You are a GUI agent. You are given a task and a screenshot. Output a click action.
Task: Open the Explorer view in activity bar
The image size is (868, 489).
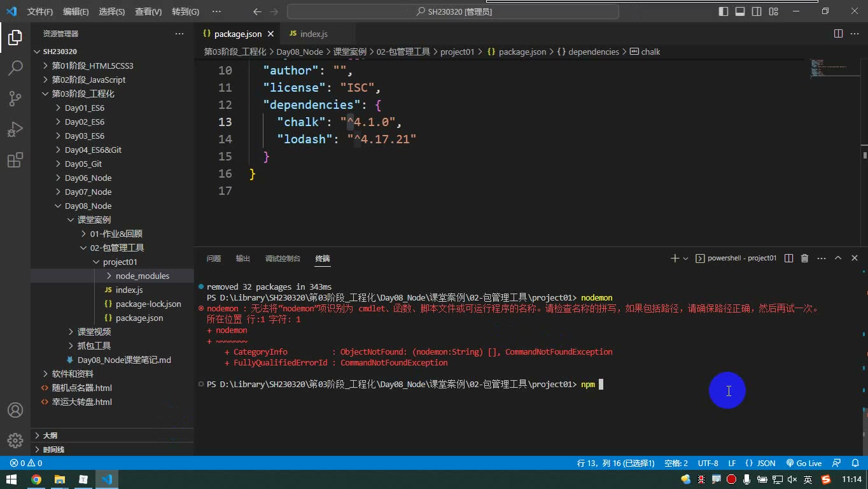(15, 38)
